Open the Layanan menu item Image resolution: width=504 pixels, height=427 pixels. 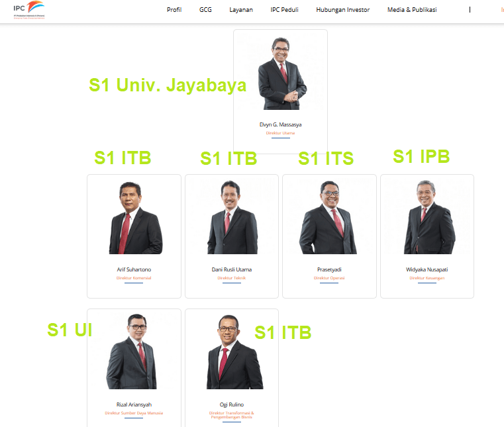pyautogui.click(x=241, y=10)
